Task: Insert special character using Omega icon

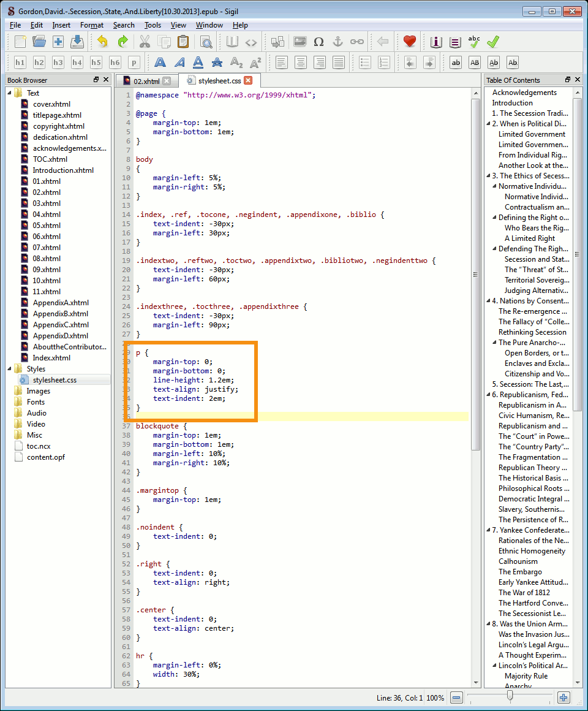Action: pyautogui.click(x=318, y=42)
